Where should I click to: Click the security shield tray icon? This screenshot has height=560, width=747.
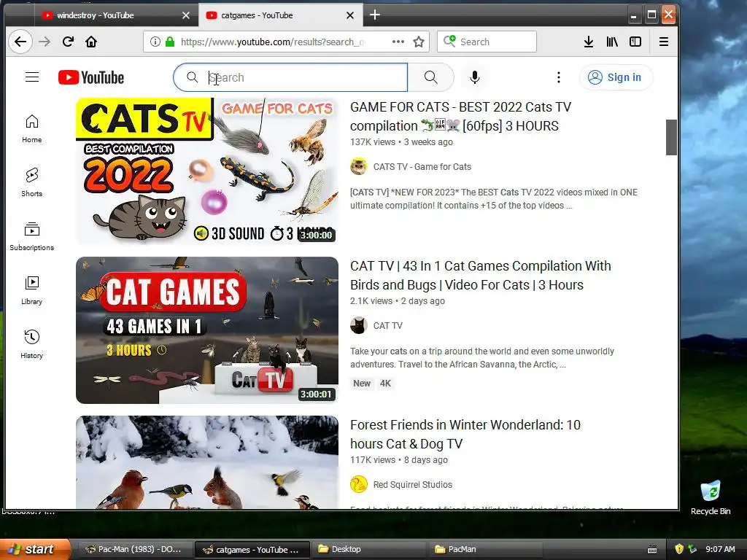coord(679,549)
